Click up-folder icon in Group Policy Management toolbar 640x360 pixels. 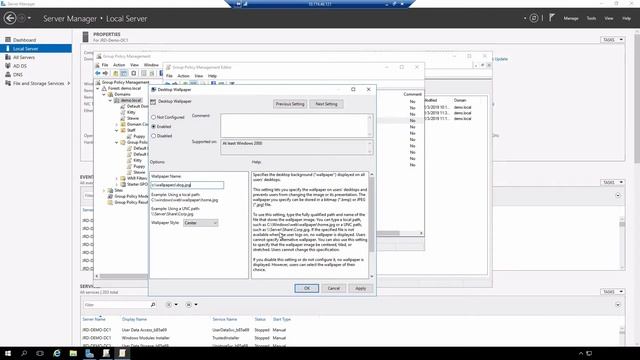point(116,73)
